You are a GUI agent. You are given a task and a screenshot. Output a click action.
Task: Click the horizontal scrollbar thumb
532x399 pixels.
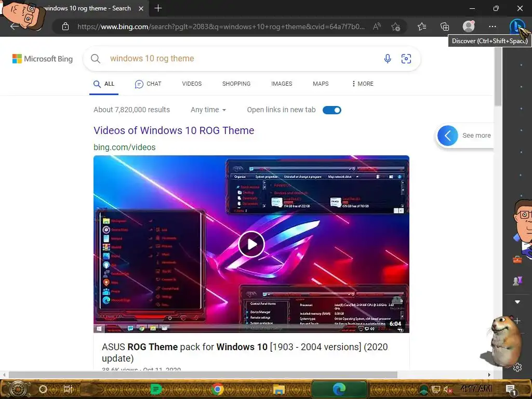[x=203, y=375]
